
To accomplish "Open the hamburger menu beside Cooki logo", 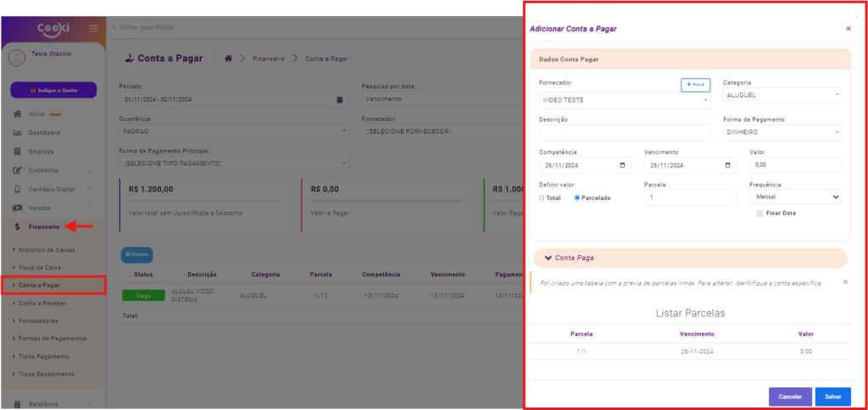I will point(93,29).
